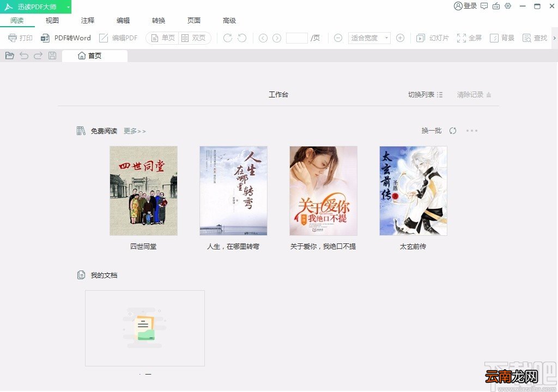The height and width of the screenshot is (392, 558).
Task: Click the undo arrow icon
Action: tap(24, 56)
